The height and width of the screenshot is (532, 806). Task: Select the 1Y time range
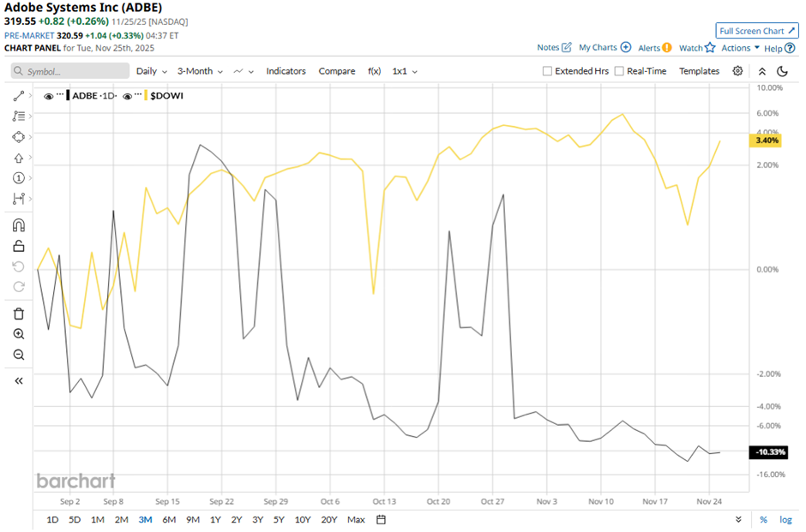coord(215,520)
